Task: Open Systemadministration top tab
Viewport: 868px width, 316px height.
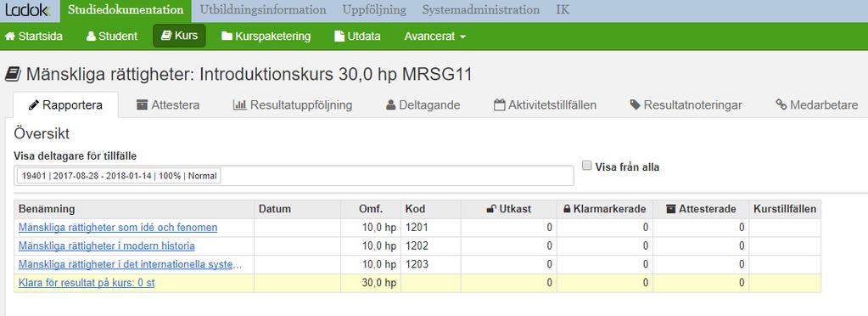Action: point(480,10)
